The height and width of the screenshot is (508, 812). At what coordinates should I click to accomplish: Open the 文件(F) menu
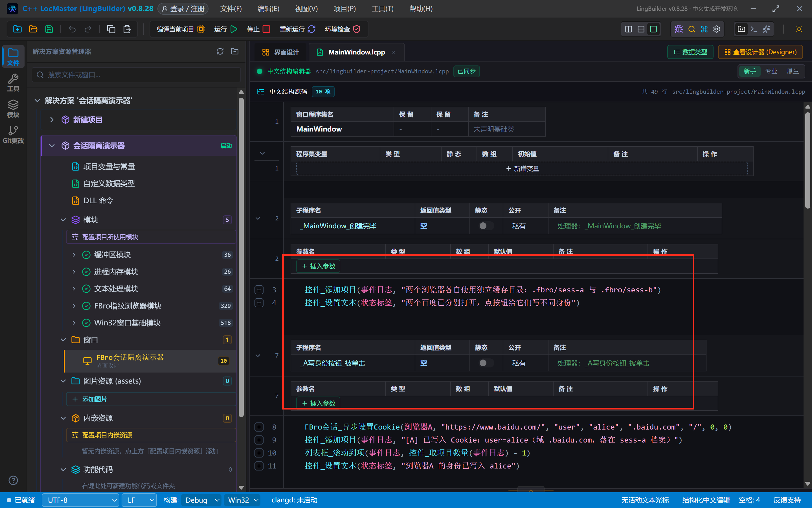click(x=231, y=9)
